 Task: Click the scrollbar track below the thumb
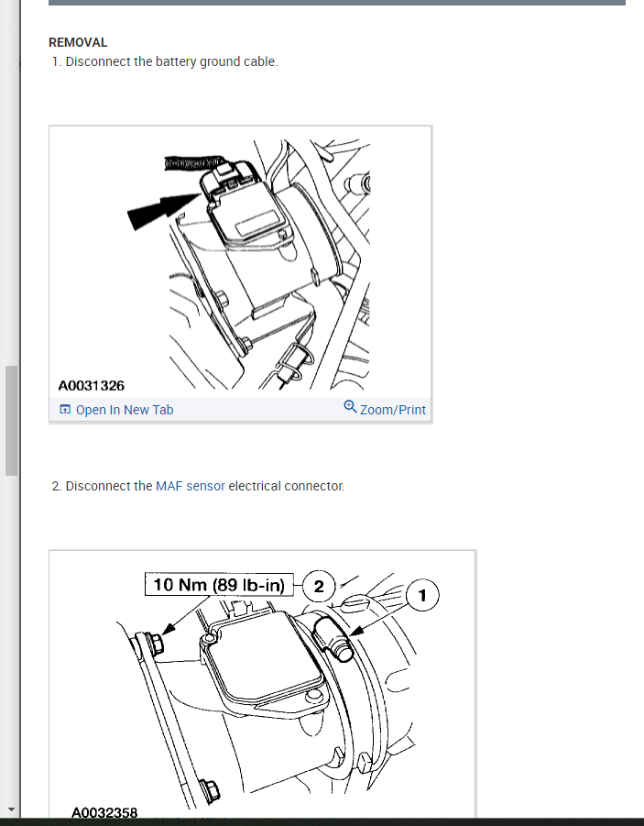11,640
